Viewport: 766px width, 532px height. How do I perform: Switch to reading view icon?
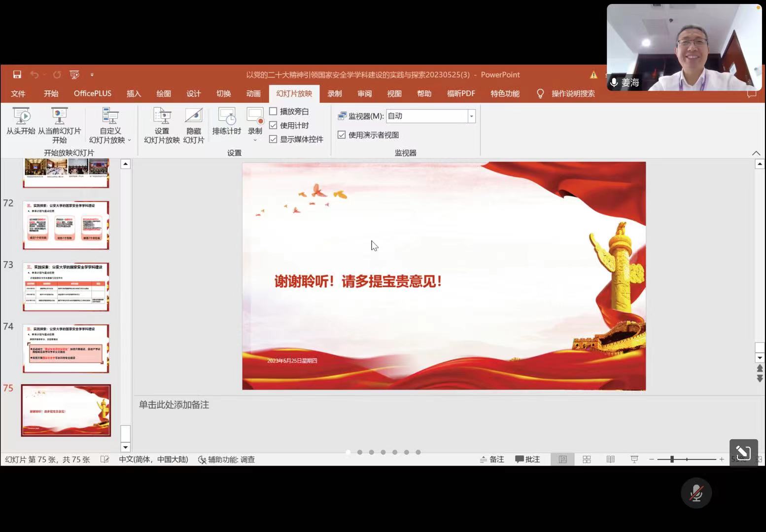point(610,459)
